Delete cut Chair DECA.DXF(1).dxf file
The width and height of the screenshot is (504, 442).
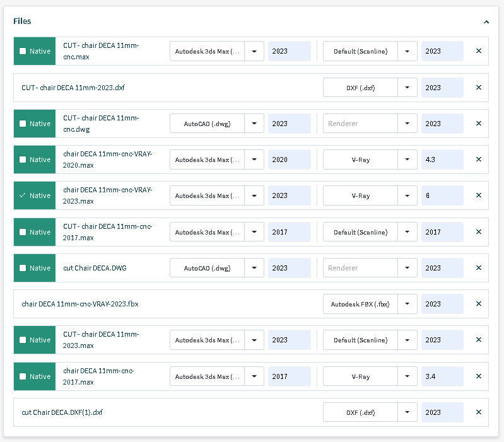coord(478,412)
